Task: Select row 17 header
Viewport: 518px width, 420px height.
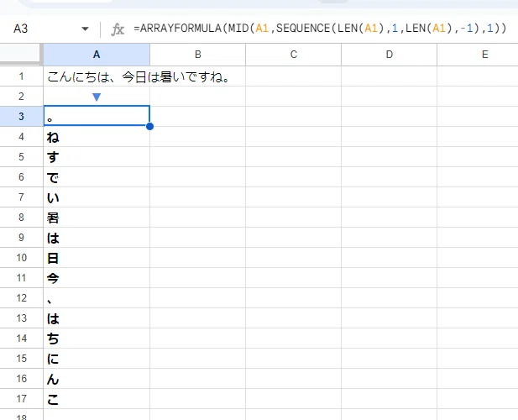Action: (22, 398)
